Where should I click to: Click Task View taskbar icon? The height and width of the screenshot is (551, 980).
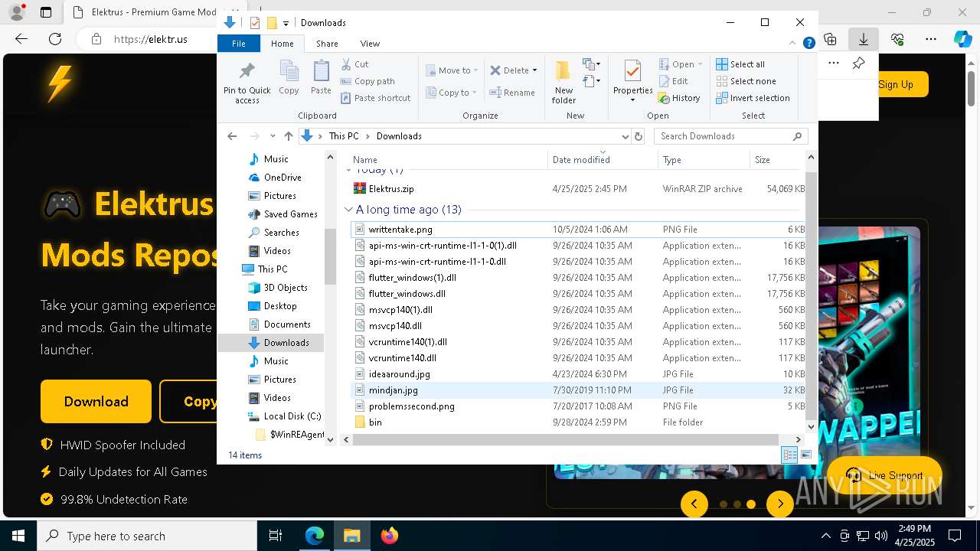(x=276, y=536)
